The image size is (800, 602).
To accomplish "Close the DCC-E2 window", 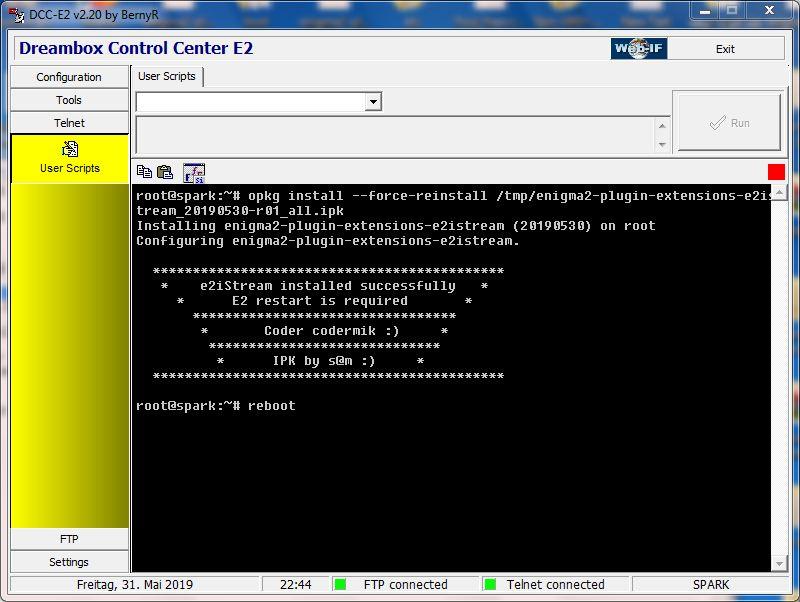I will pos(770,11).
